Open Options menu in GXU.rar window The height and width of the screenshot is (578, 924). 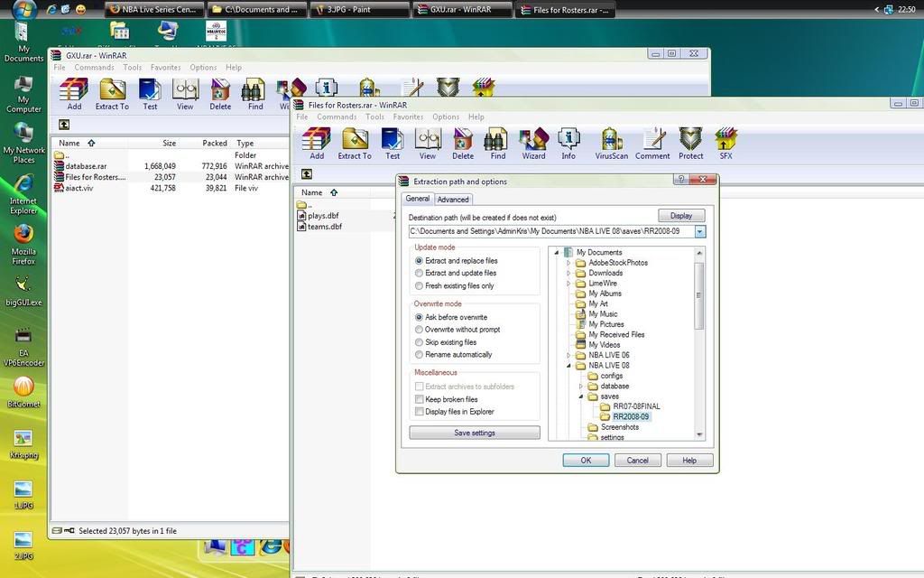pyautogui.click(x=203, y=67)
